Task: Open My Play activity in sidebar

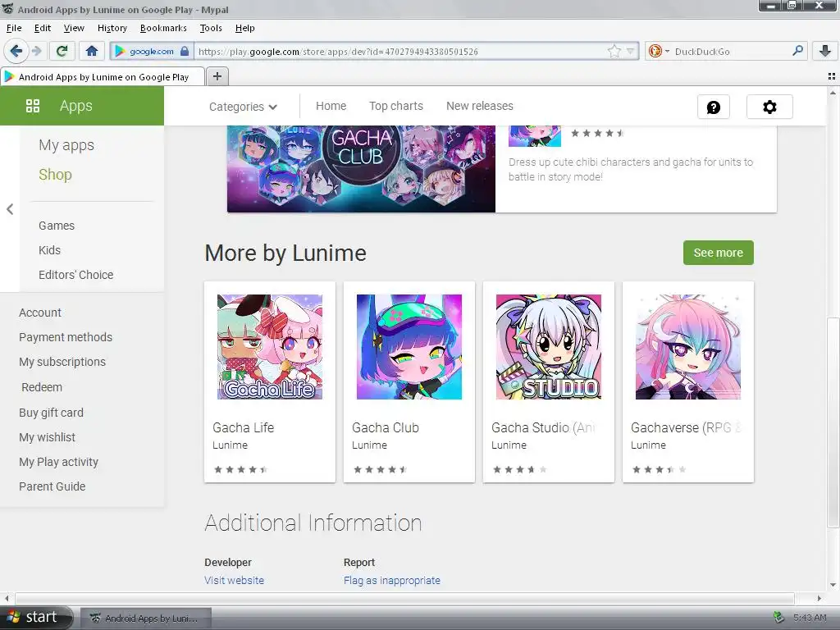Action: click(58, 462)
